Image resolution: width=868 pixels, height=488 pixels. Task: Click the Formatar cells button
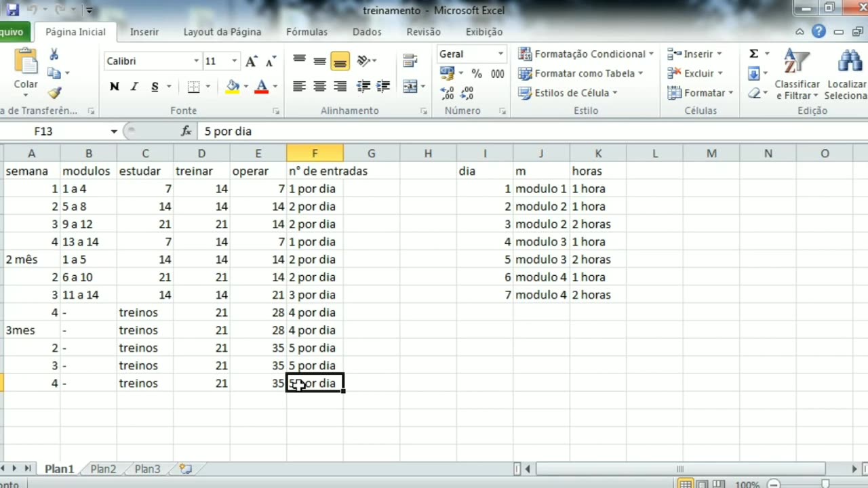pyautogui.click(x=701, y=93)
